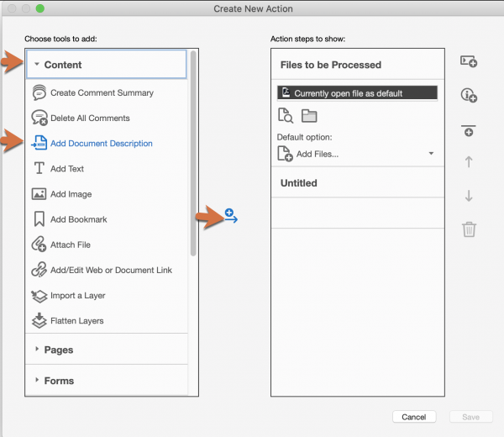
Task: Click the Create Comment Summary icon
Action: [x=39, y=92]
